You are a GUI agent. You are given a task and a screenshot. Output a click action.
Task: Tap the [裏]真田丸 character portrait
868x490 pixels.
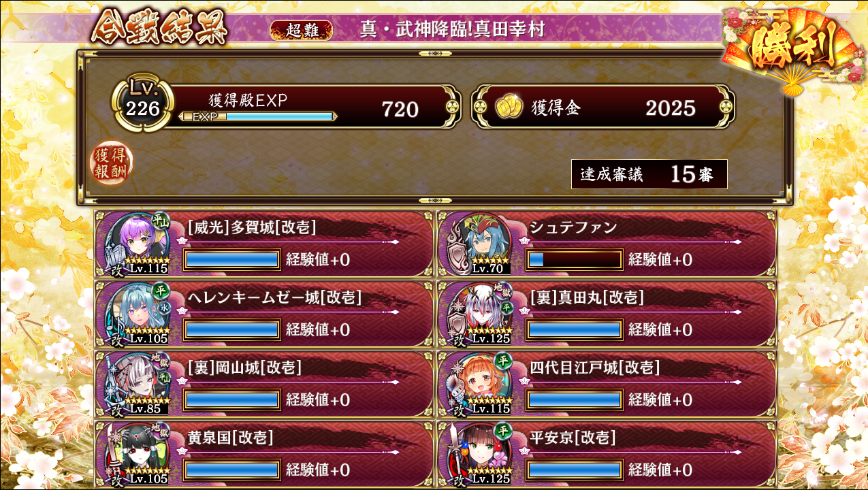tap(479, 314)
